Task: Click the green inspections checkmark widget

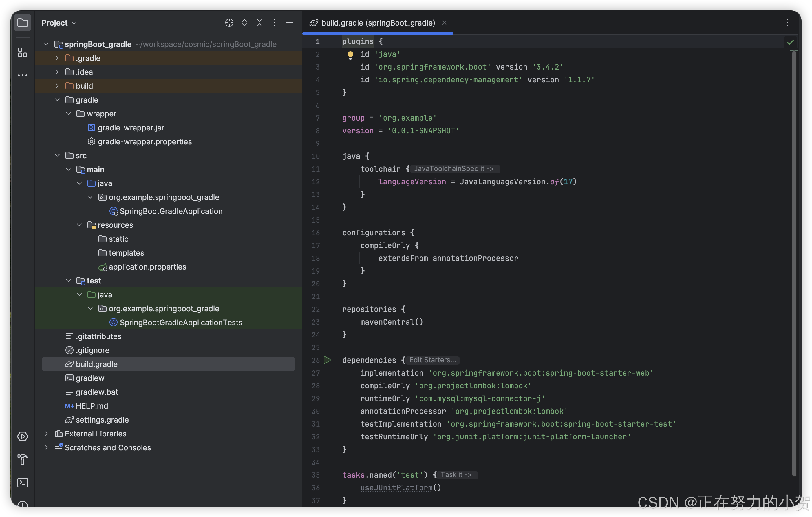Action: [790, 43]
